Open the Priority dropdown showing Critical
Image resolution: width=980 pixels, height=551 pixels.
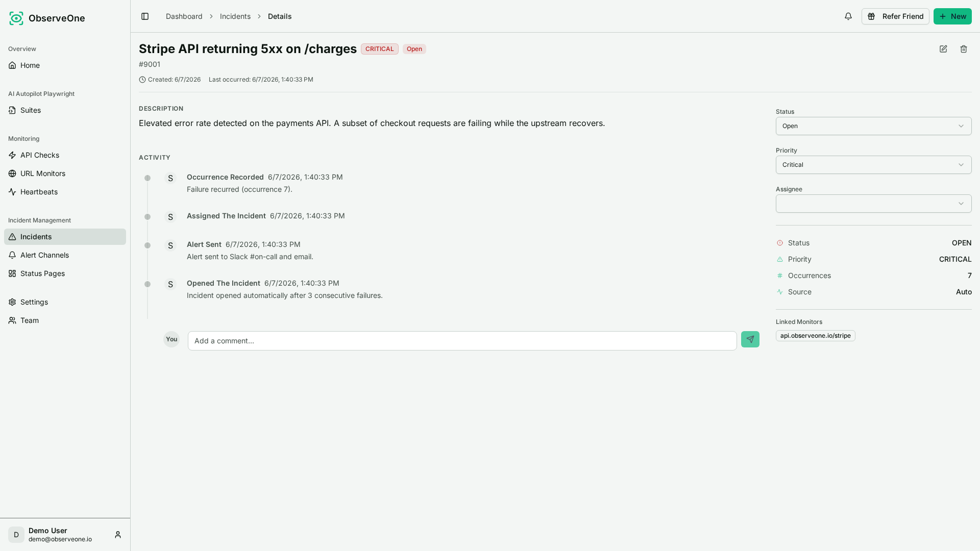click(873, 165)
